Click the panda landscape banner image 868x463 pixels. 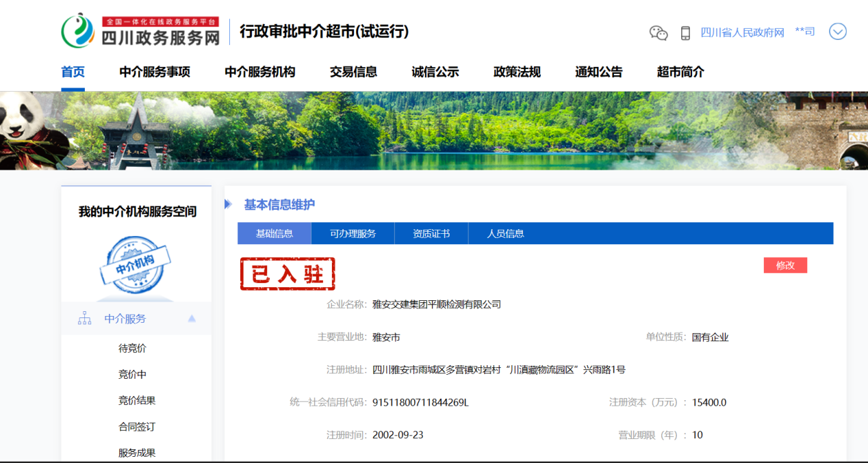[434, 131]
